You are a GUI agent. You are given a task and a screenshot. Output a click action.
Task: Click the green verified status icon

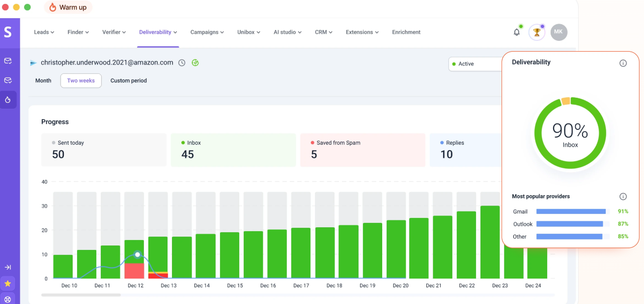[x=195, y=63]
